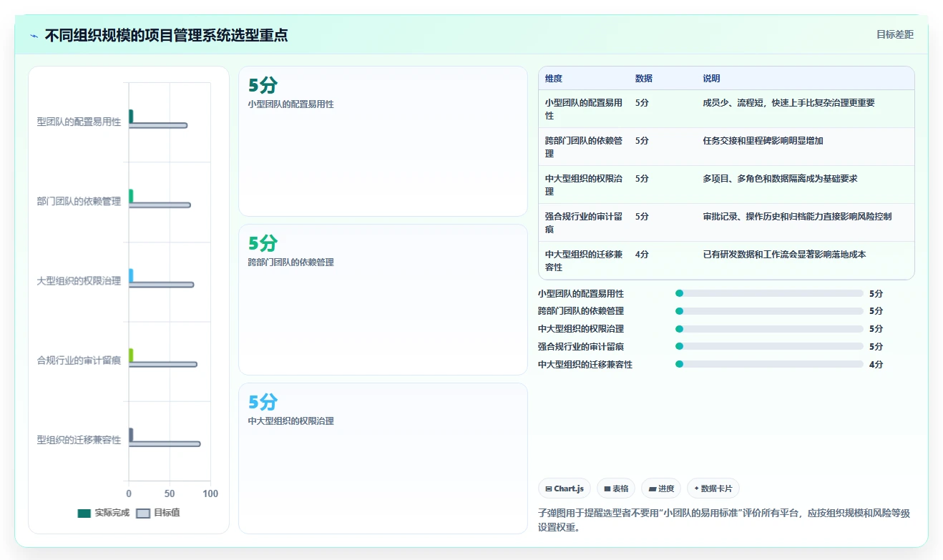
Task: Click the green actual bar for 依赖管理
Action: [x=131, y=195]
